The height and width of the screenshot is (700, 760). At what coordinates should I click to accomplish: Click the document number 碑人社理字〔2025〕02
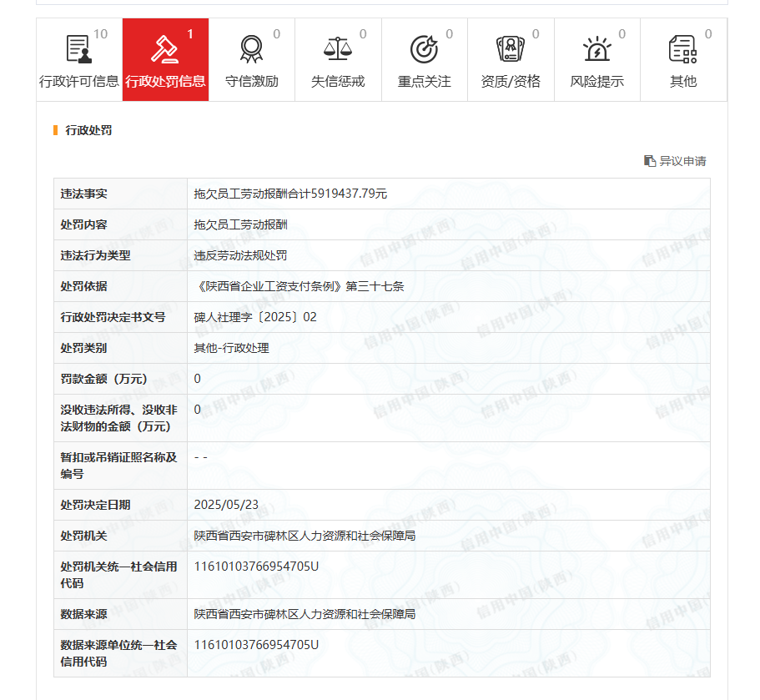tap(255, 317)
